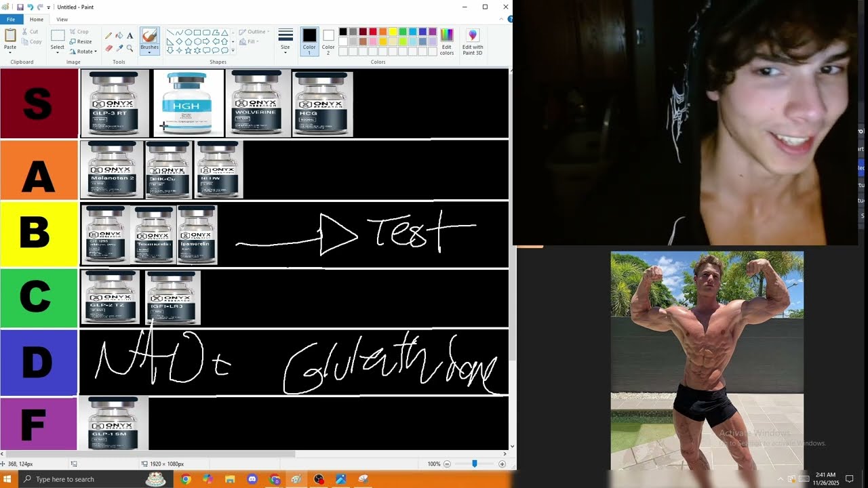Click the bodybuilder photo
The height and width of the screenshot is (488, 868).
[x=707, y=361]
